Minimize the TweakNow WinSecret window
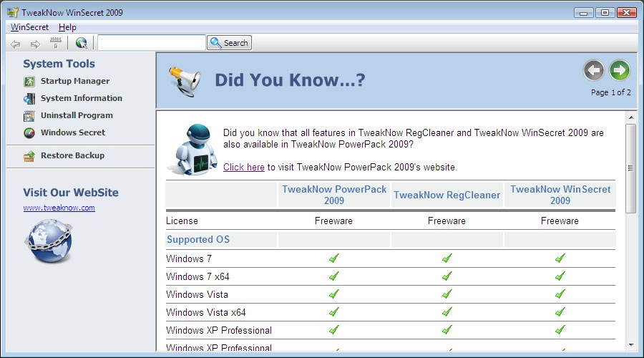Viewport: 644px width, 358px height. pos(584,13)
